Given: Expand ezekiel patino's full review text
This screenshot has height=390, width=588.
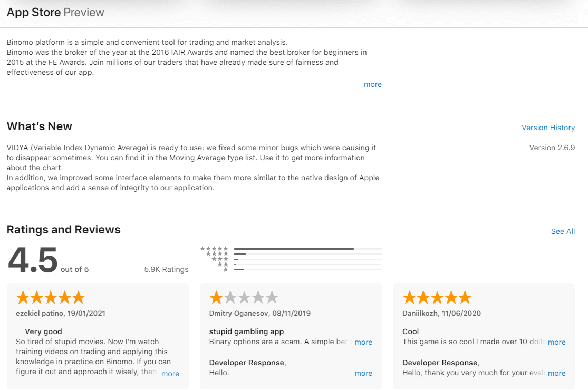Looking at the screenshot, I should (170, 374).
